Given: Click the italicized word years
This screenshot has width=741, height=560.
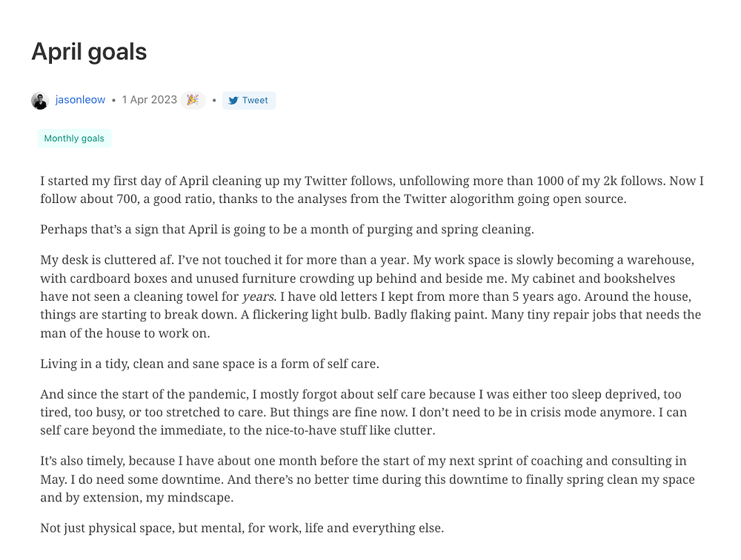Looking at the screenshot, I should pos(258,297).
